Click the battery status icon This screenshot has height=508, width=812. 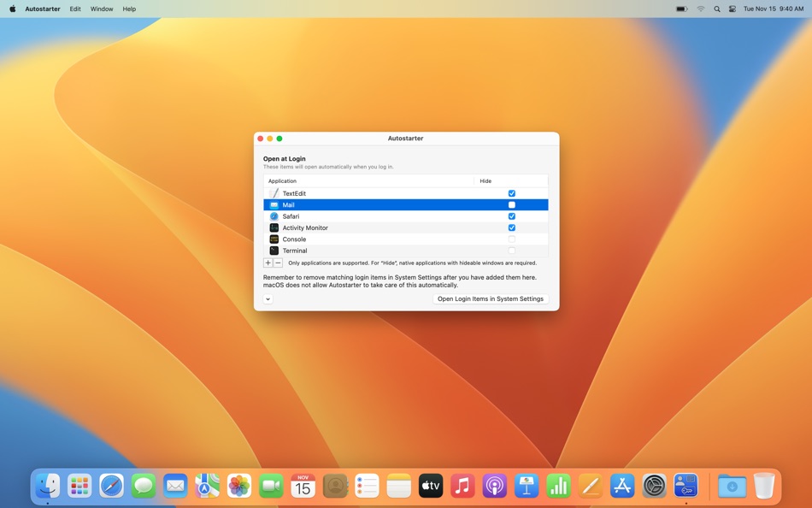(682, 9)
